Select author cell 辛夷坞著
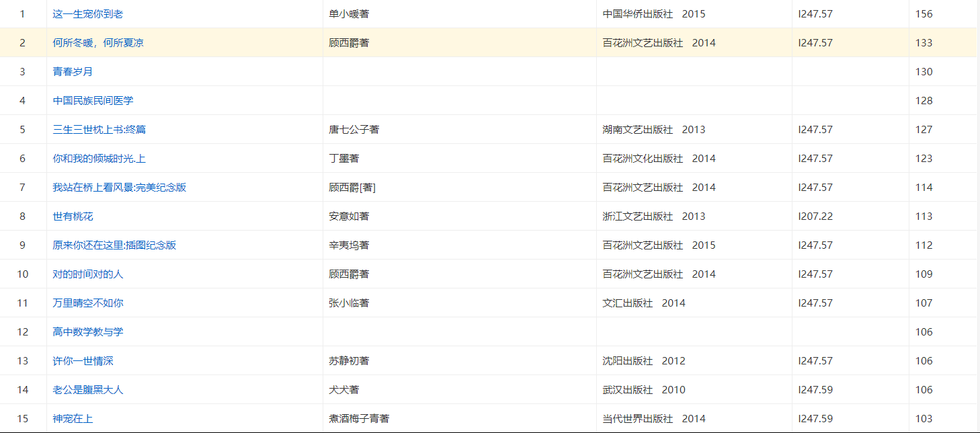 click(x=349, y=245)
